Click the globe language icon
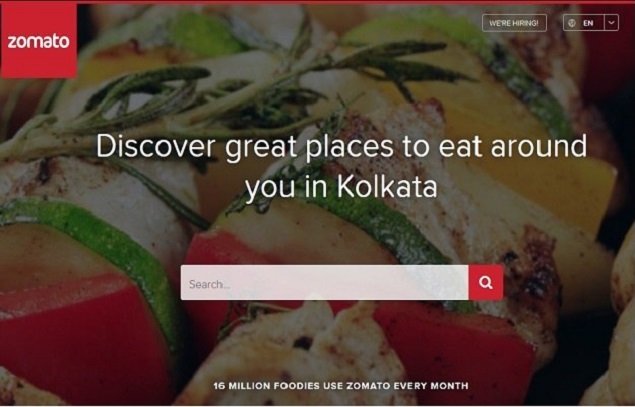The height and width of the screenshot is (407, 635). tap(572, 23)
